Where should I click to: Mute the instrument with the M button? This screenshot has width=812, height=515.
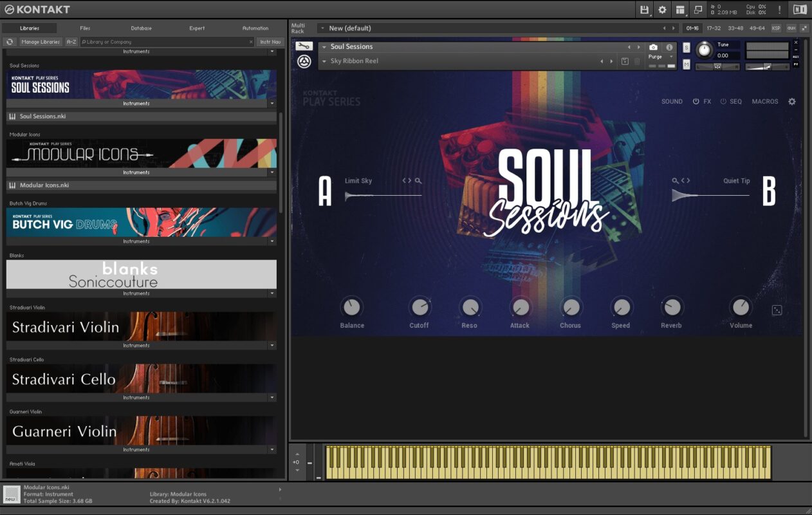point(687,64)
